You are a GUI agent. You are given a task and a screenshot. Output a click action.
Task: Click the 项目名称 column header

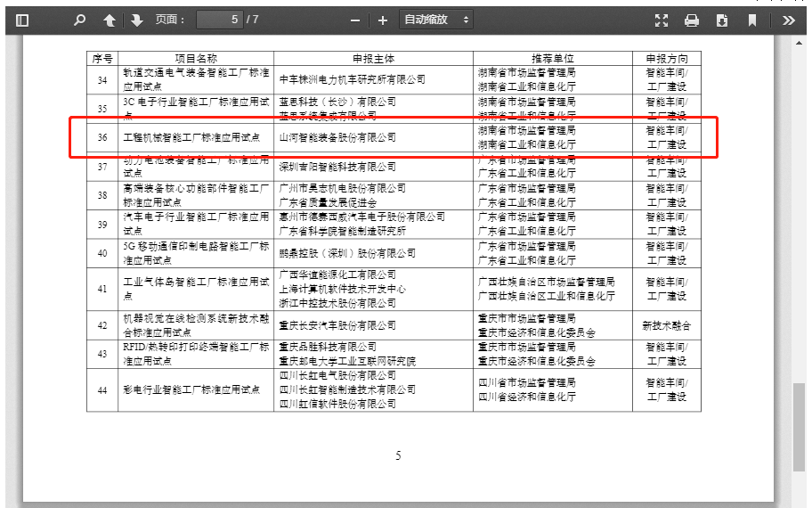[x=195, y=58]
